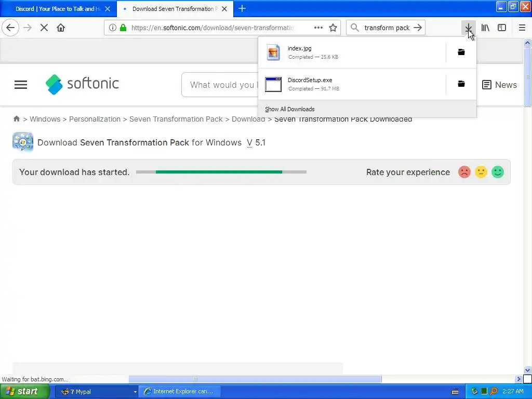Open the index.jpg download entry

point(352,52)
